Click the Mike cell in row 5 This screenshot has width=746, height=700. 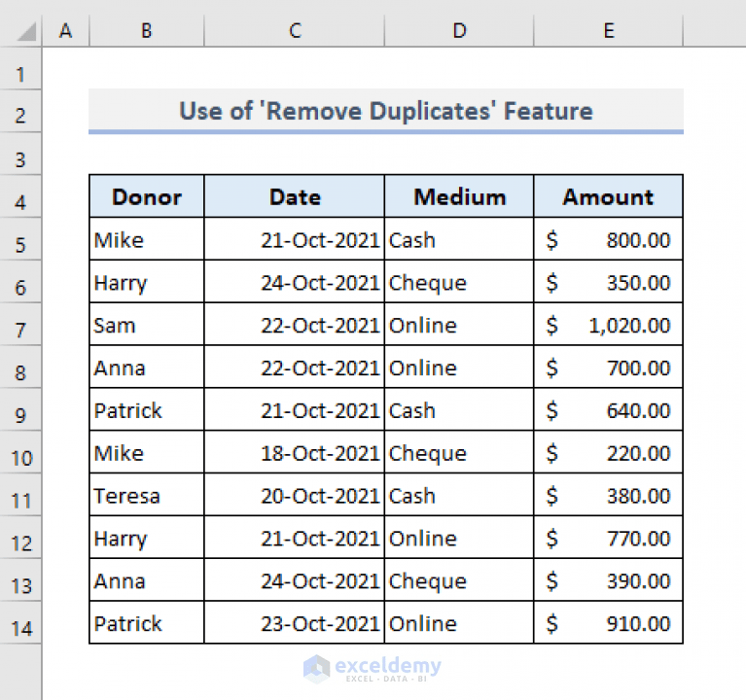[x=147, y=239]
